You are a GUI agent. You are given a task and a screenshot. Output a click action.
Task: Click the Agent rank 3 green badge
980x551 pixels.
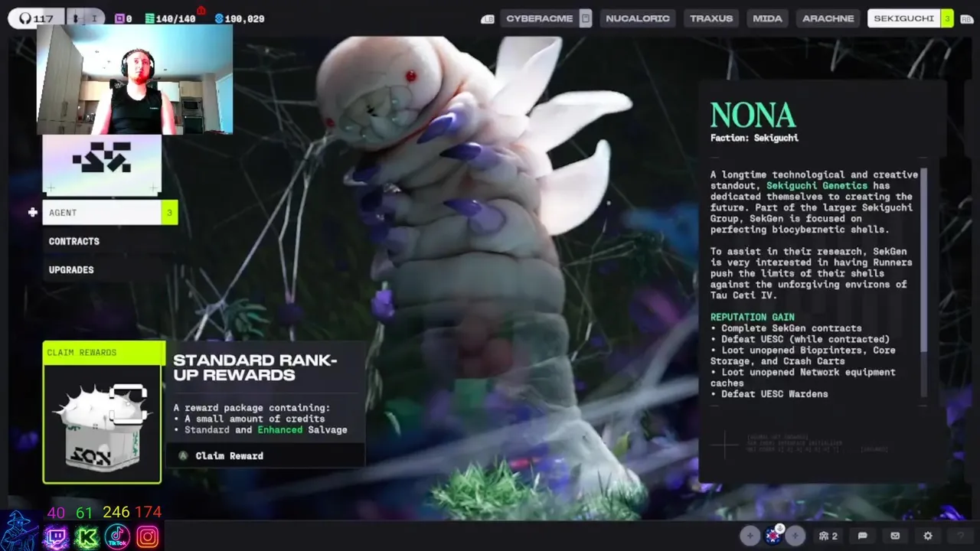pyautogui.click(x=169, y=213)
